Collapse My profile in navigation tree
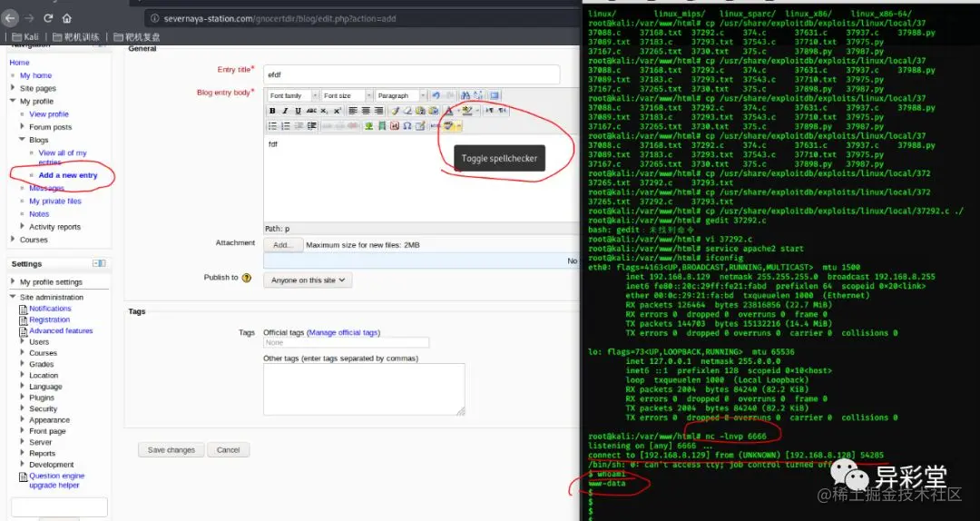Screen dimensions: 980x521 [x=13, y=101]
